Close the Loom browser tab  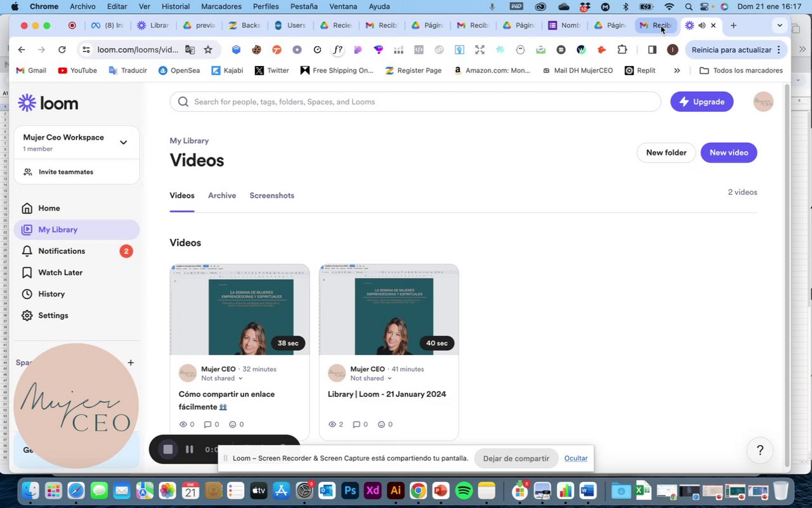714,25
